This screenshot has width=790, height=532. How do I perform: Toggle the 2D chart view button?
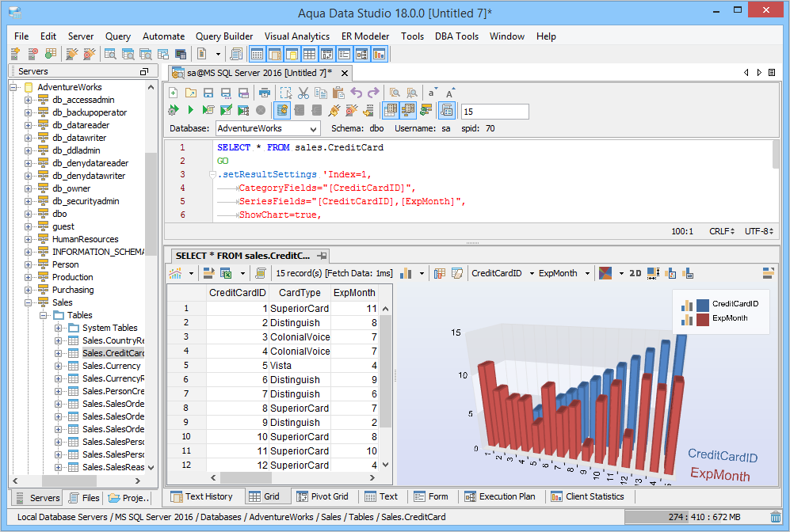click(635, 273)
